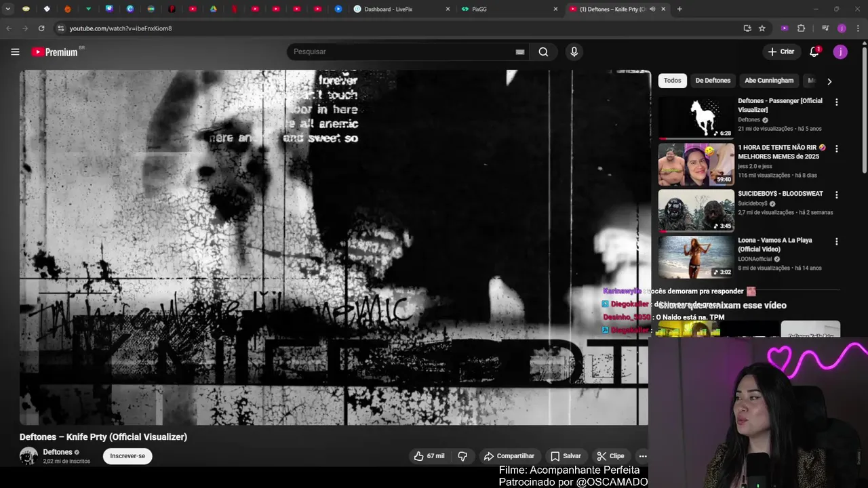The height and width of the screenshot is (488, 868).
Task: Open the Chrome profile avatar
Action: pos(842,28)
